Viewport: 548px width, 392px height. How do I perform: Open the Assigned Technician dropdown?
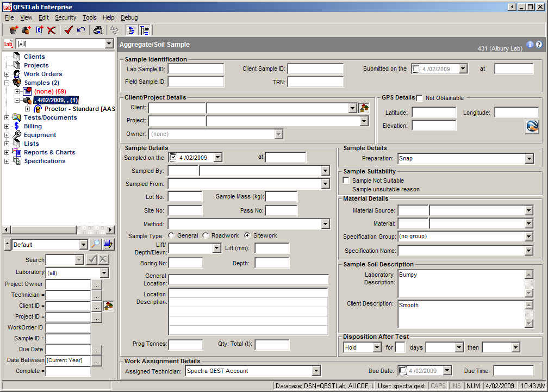[x=316, y=371]
